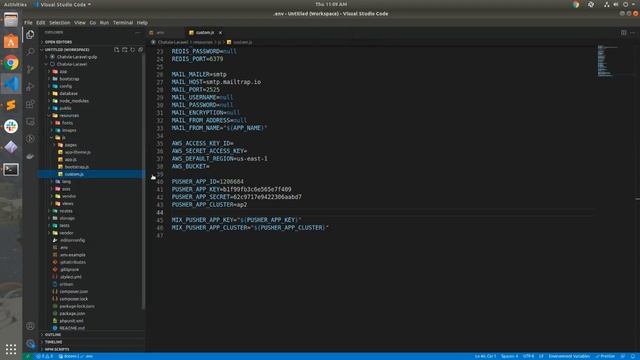Open composer.json in file tree

coord(73,291)
